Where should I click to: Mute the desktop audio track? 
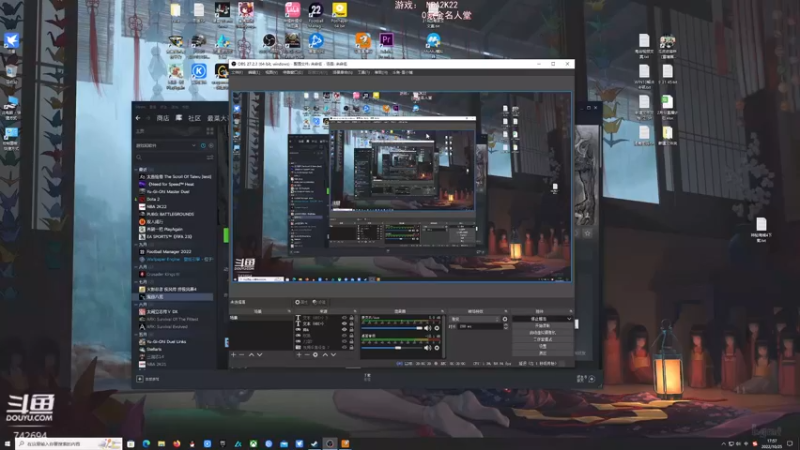point(428,348)
